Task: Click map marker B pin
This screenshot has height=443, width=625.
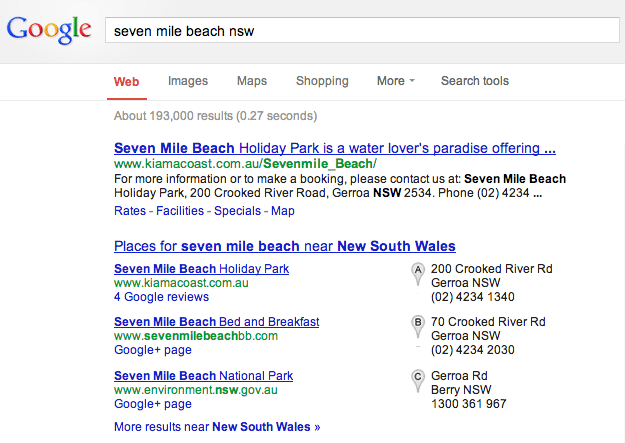Action: pos(418,324)
